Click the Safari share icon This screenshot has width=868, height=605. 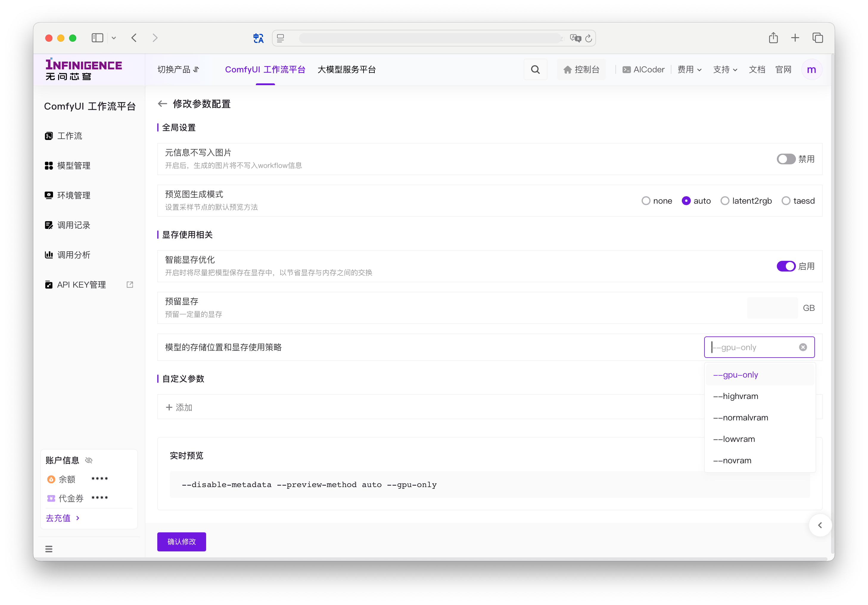tap(773, 38)
